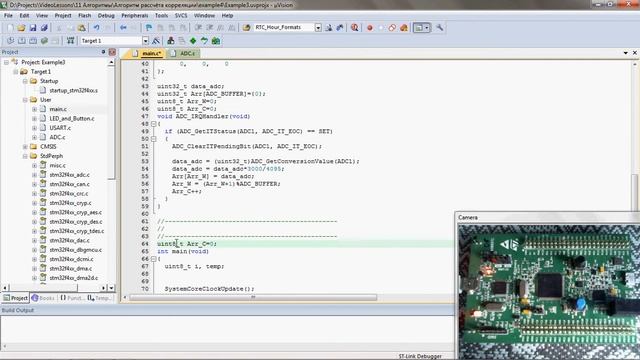Viewport: 640px width, 360px height.
Task: Create a new file with toolbar icon
Action: coord(10,28)
